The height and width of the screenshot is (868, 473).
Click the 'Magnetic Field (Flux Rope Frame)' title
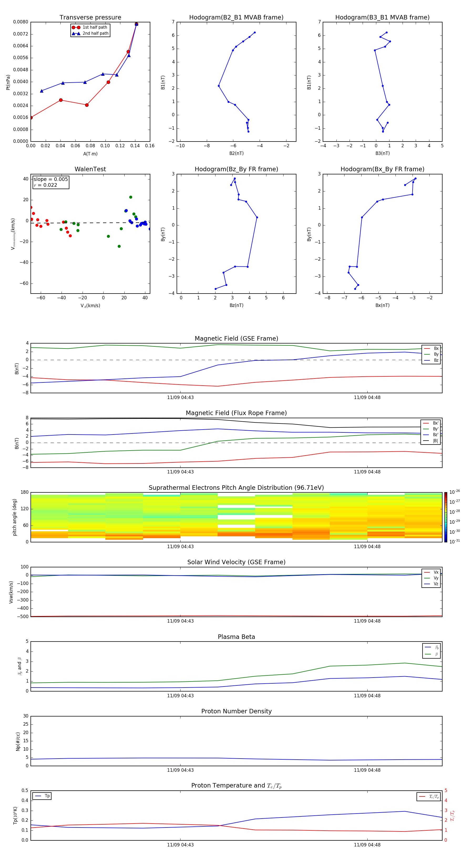point(236,413)
